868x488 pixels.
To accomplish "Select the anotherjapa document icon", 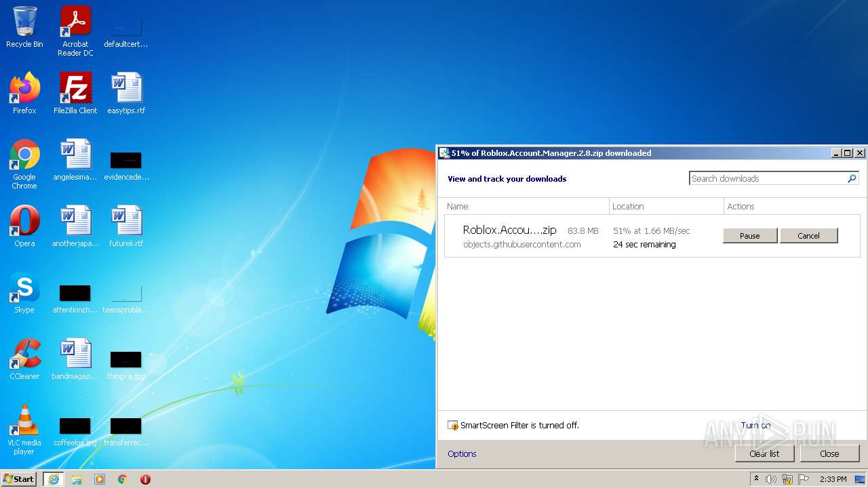I will (x=75, y=226).
